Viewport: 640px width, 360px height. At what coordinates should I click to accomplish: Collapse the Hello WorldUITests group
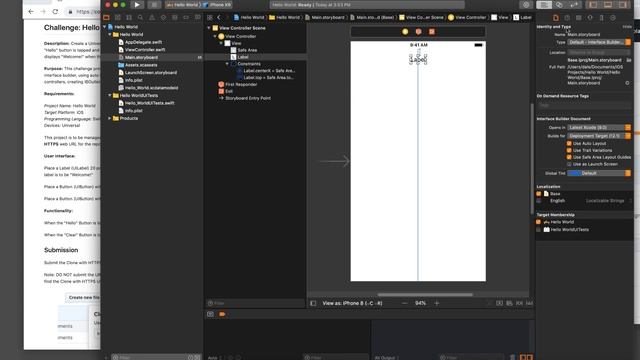coord(110,96)
